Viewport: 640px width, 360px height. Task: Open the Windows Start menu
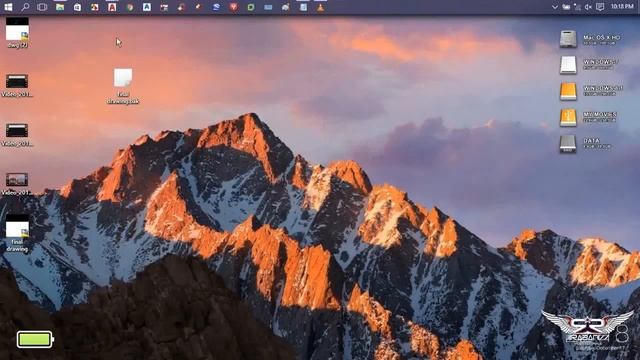click(8, 7)
